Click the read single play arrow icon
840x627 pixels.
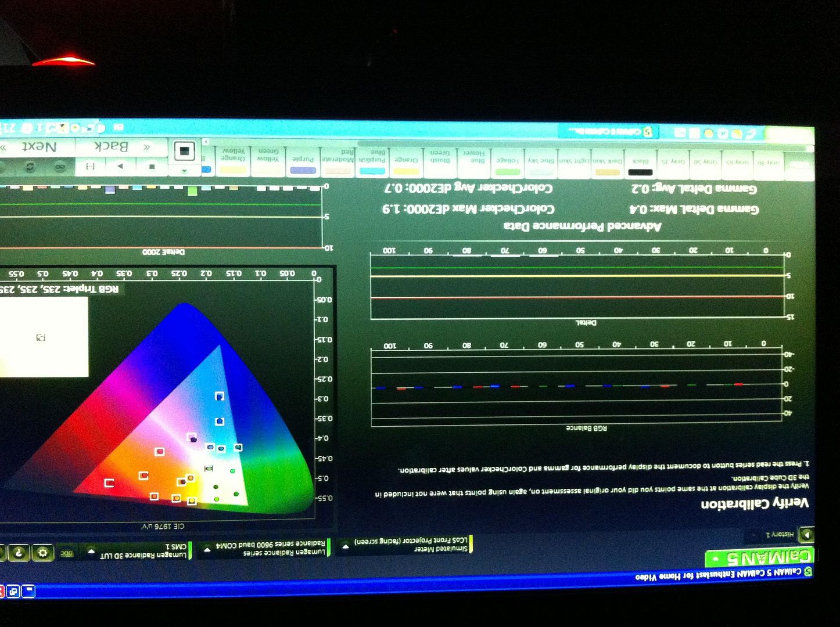pos(121,167)
